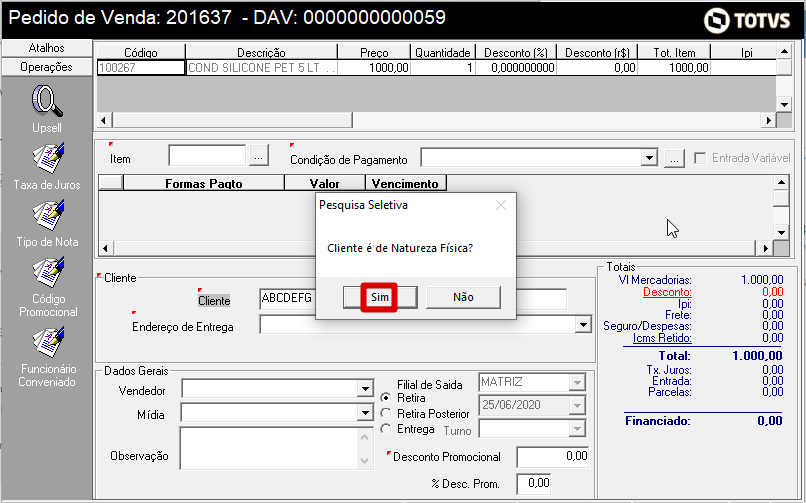The width and height of the screenshot is (806, 503).
Task: Click the payment grid scroll left arrow
Action: coord(105,249)
